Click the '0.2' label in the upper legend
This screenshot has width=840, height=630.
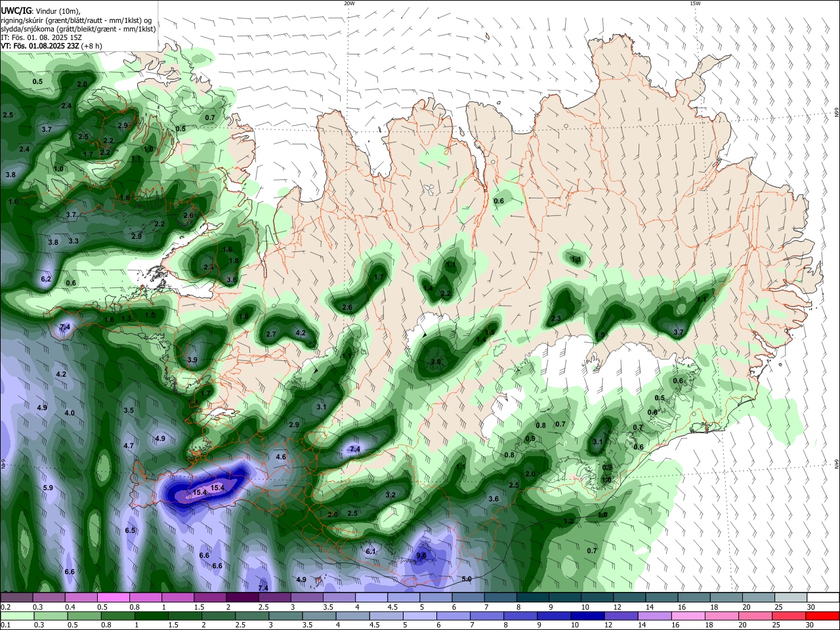tap(5, 607)
